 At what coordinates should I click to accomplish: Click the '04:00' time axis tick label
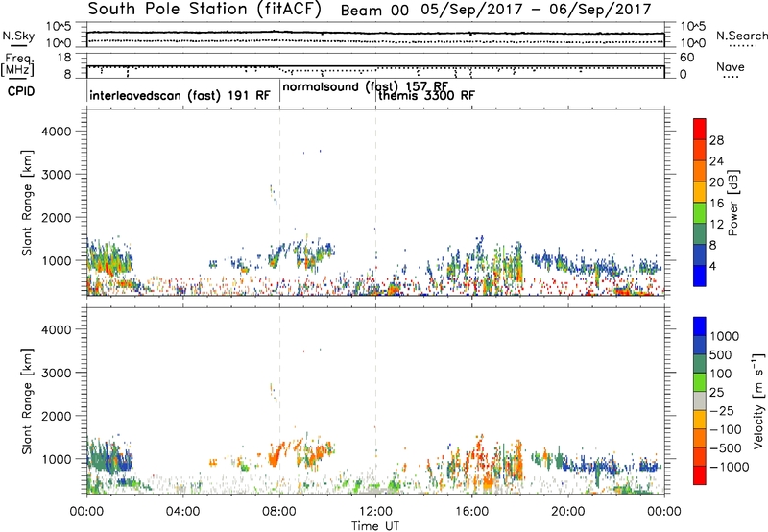pyautogui.click(x=182, y=512)
